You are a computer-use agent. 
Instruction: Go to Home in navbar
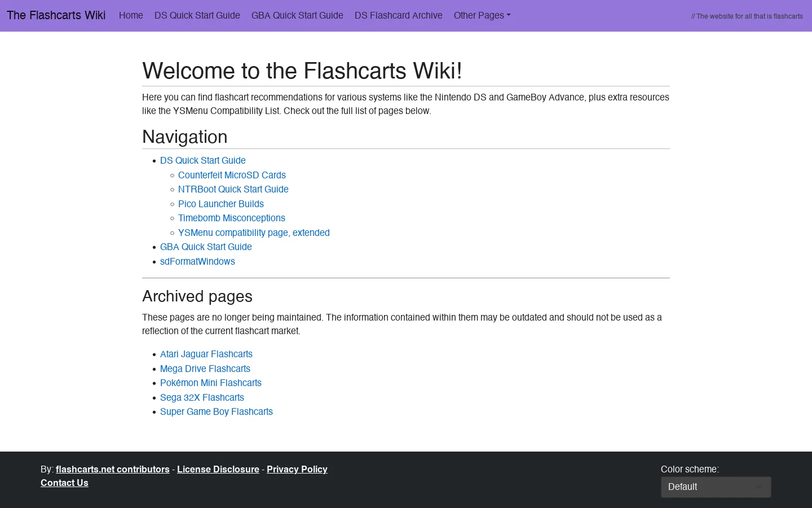coord(131,15)
